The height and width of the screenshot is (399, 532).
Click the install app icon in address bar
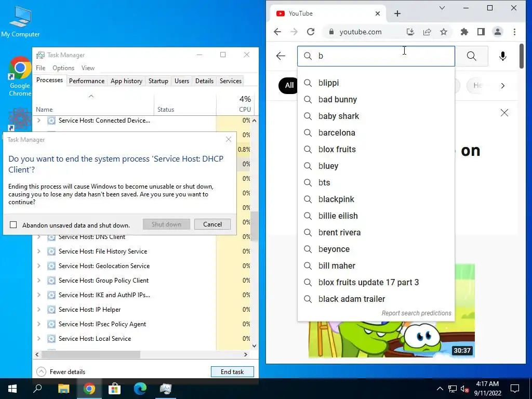click(x=410, y=32)
